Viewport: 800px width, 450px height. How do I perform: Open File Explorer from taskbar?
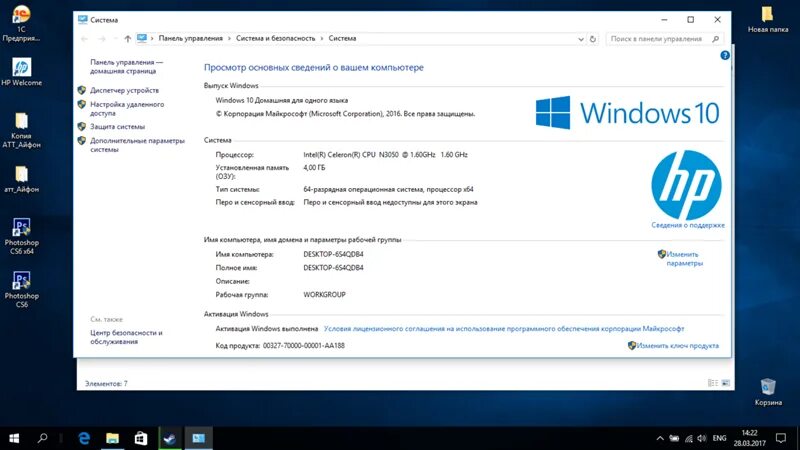click(x=112, y=438)
